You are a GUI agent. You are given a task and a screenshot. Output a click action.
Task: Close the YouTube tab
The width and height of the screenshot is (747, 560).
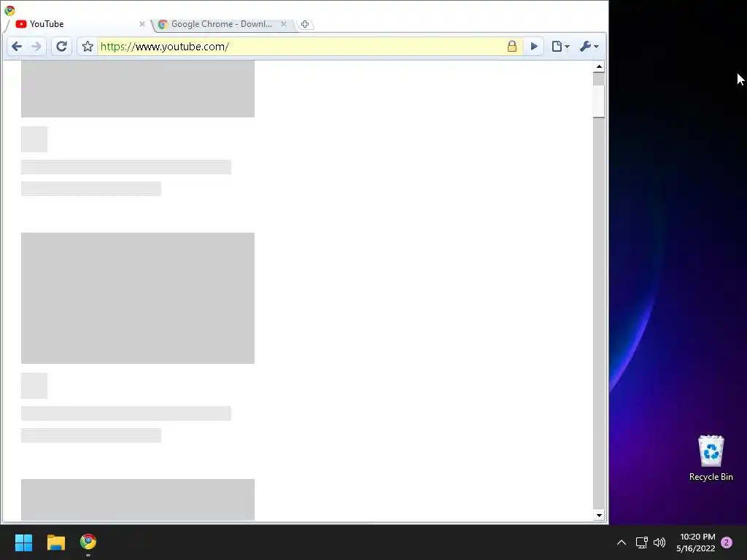(x=142, y=24)
